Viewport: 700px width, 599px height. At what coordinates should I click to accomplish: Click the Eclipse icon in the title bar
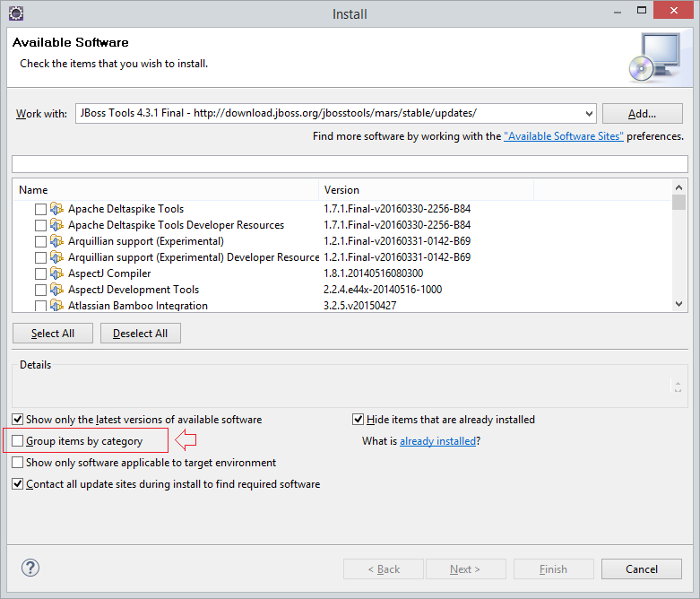[16, 13]
